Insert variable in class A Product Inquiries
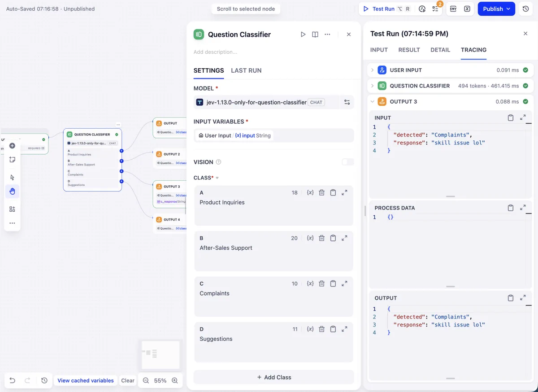Screen dimensions: 538x392 (x=310, y=192)
